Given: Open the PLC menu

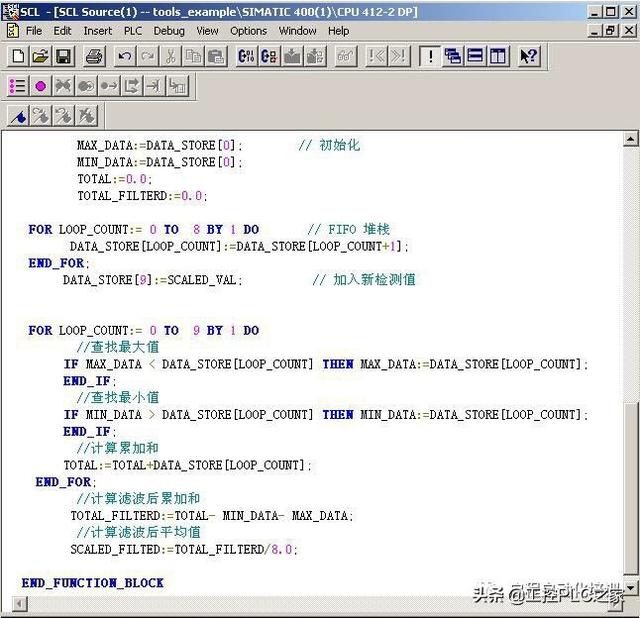Looking at the screenshot, I should click(133, 31).
